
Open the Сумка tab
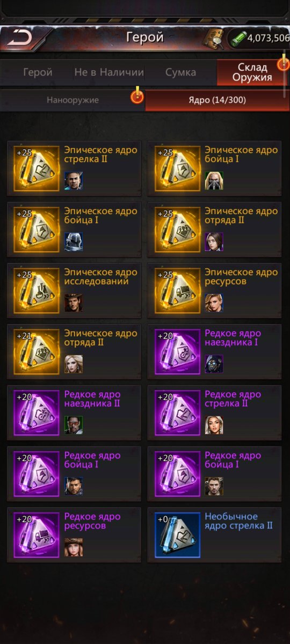[x=180, y=72]
